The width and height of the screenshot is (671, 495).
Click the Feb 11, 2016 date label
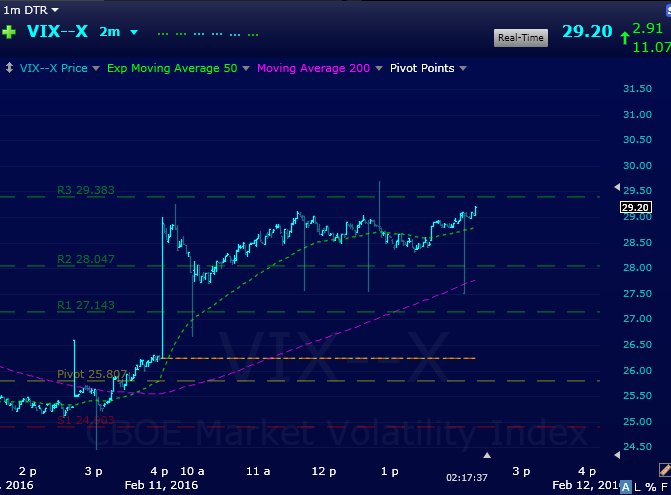161,485
